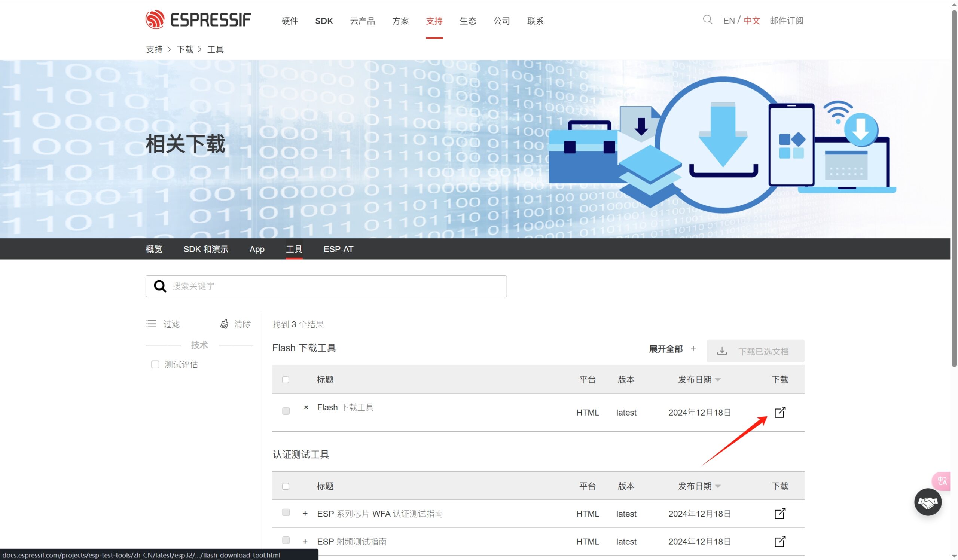Screen dimensions: 958x560
Task: Go to 支持 breadcrumb
Action: [154, 49]
